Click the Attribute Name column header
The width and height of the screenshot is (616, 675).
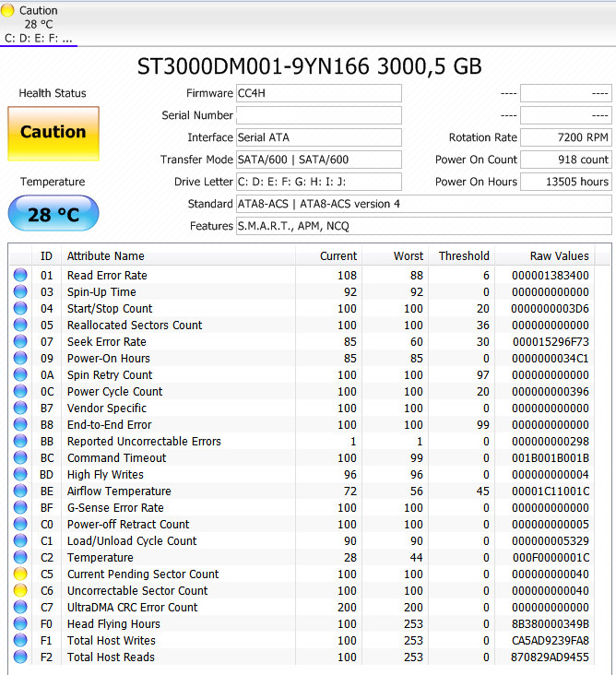coord(178,256)
